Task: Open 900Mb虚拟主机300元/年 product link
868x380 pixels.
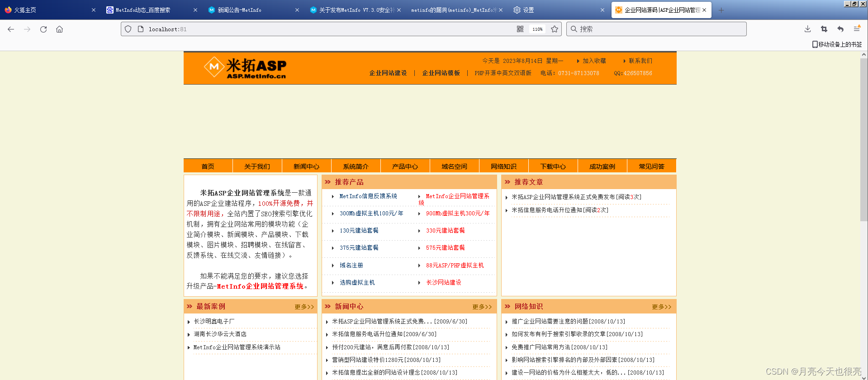Action: (458, 213)
